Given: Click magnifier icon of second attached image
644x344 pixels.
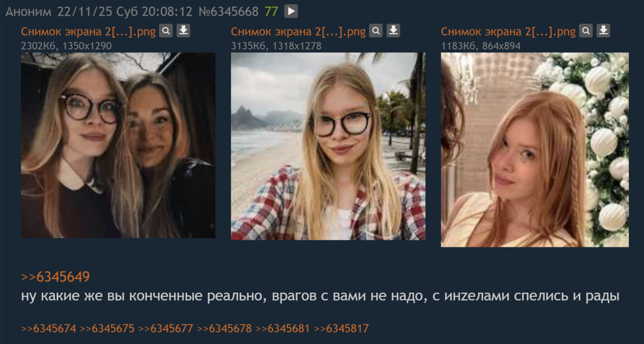Looking at the screenshot, I should click(376, 31).
